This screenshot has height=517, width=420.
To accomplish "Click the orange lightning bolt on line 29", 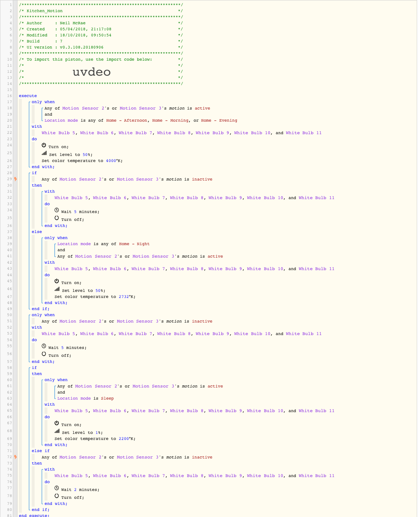I will click(x=15, y=179).
